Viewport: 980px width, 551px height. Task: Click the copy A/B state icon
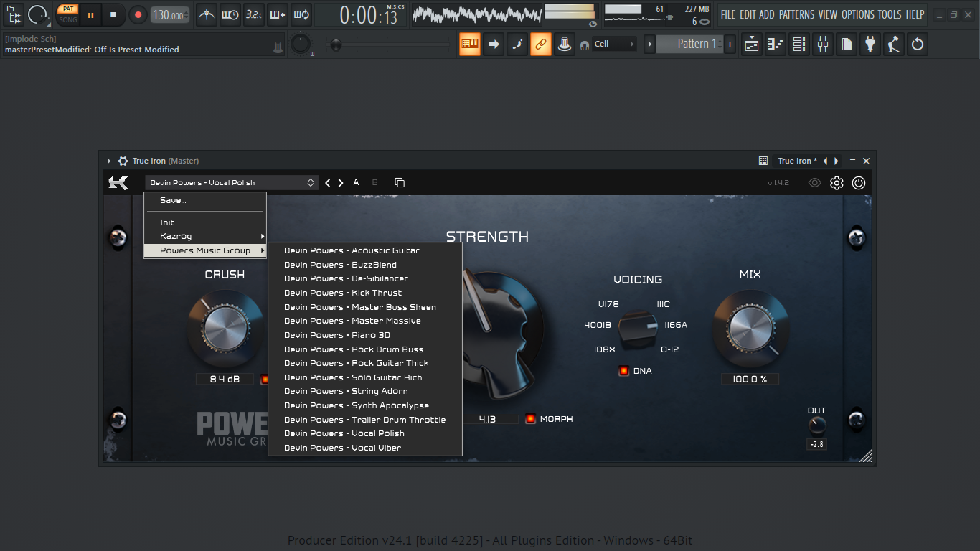(400, 183)
